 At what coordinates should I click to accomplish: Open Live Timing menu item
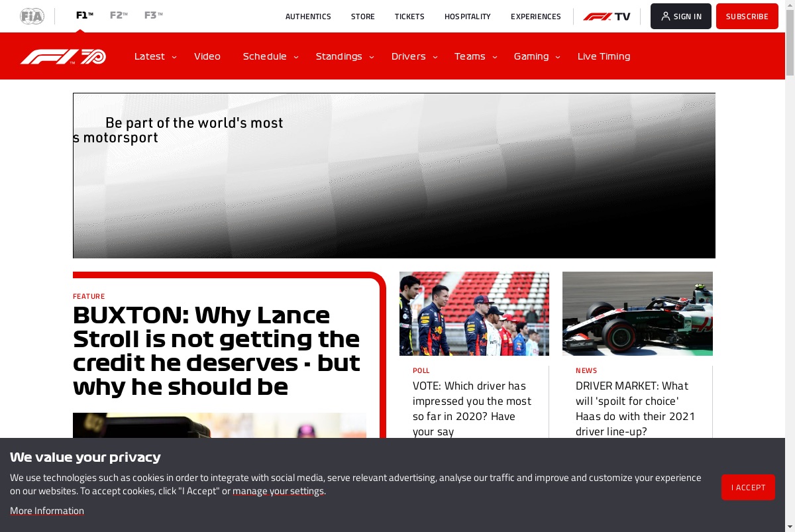[604, 56]
